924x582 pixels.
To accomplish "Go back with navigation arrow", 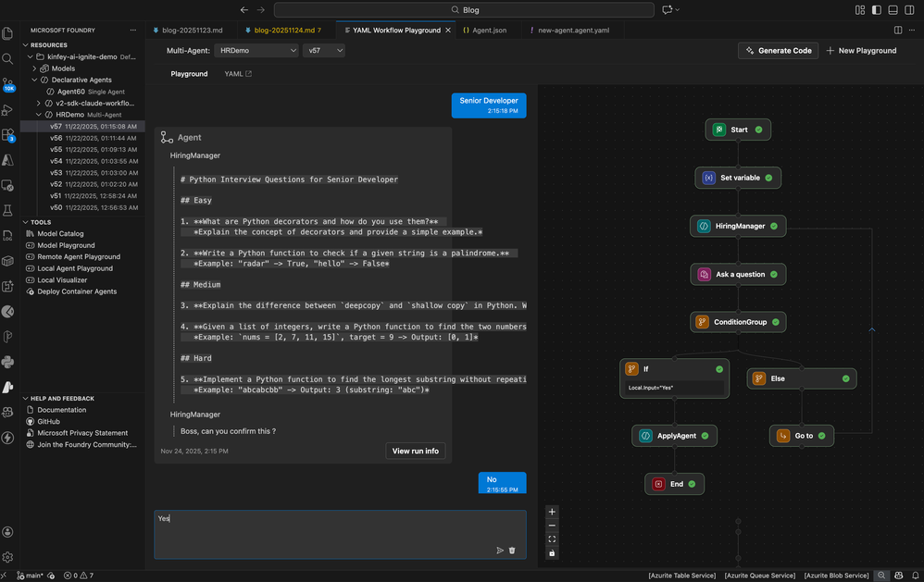I will 244,10.
